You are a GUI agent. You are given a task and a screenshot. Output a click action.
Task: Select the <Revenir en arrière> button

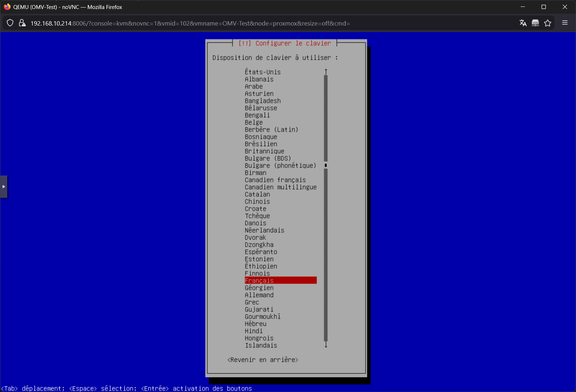(263, 360)
